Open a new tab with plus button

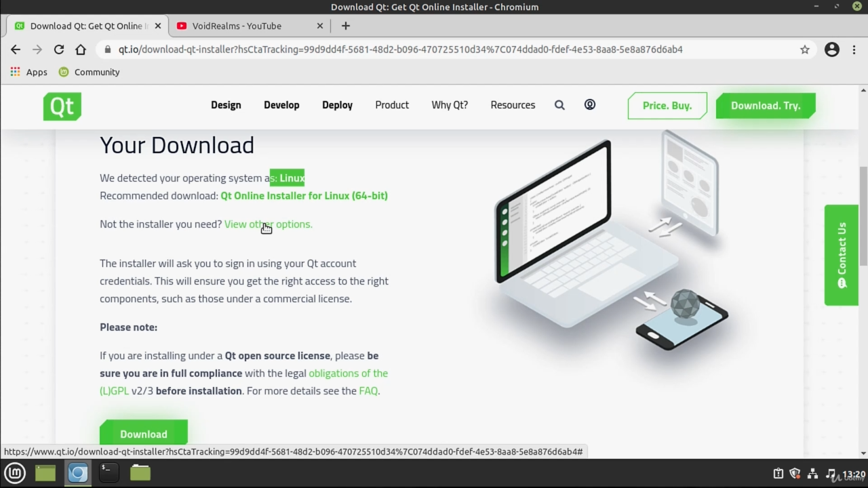pos(346,26)
